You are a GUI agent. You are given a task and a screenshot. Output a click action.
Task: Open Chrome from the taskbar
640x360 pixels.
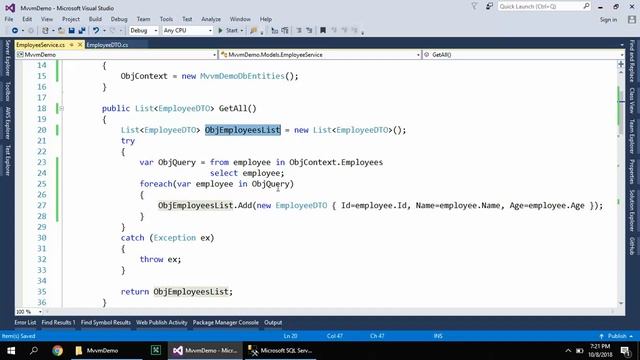point(58,351)
